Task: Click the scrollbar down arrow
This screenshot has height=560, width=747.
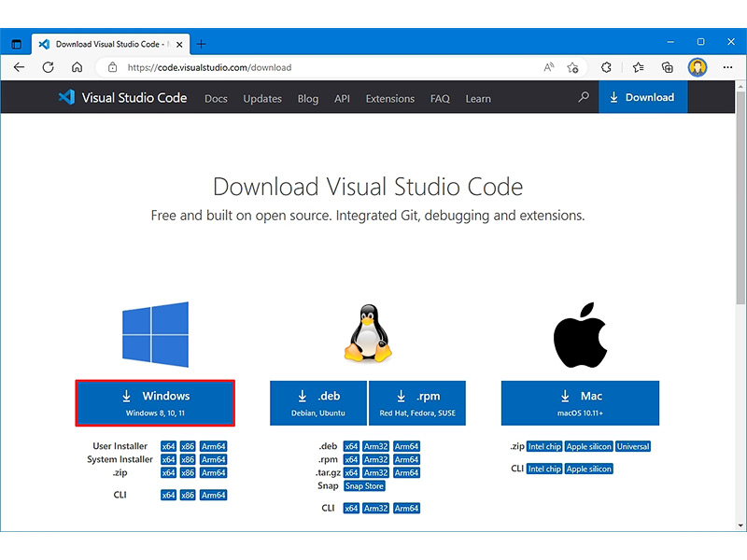Action: (740, 526)
